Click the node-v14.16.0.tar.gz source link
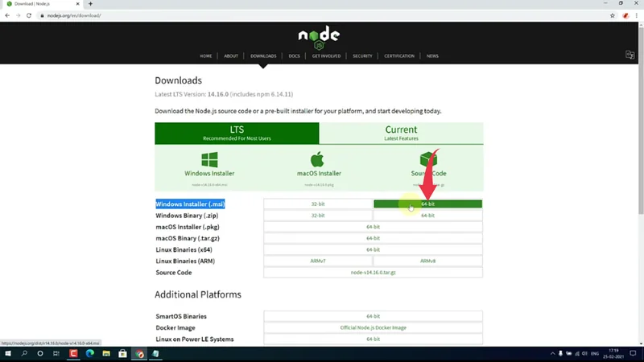Viewport: 644px width, 362px height. point(373,273)
